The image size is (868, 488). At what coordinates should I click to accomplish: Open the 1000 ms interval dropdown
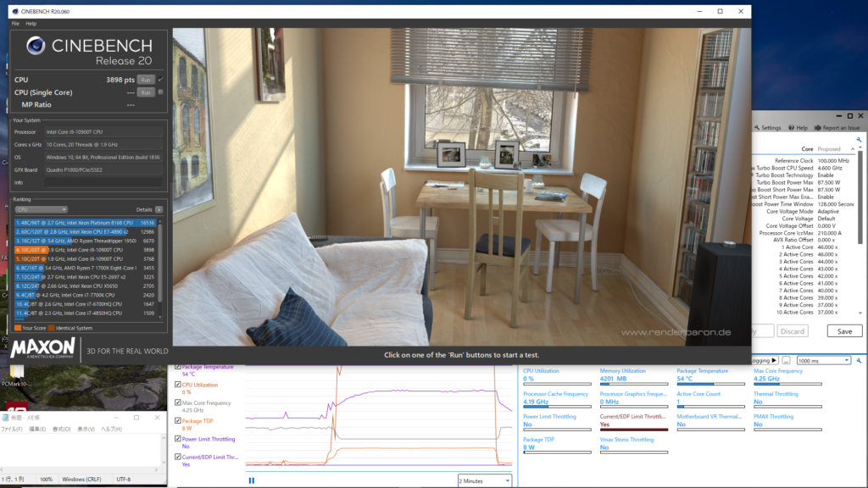pyautogui.click(x=823, y=361)
